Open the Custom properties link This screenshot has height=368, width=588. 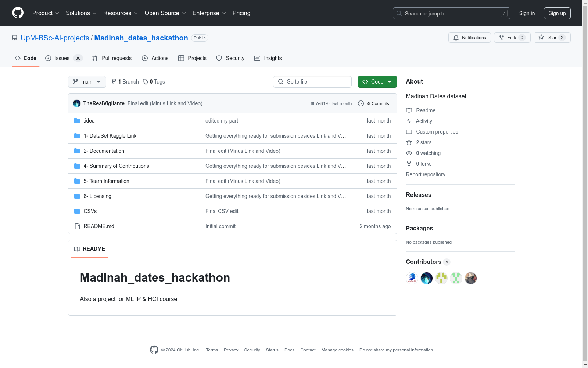tap(437, 132)
